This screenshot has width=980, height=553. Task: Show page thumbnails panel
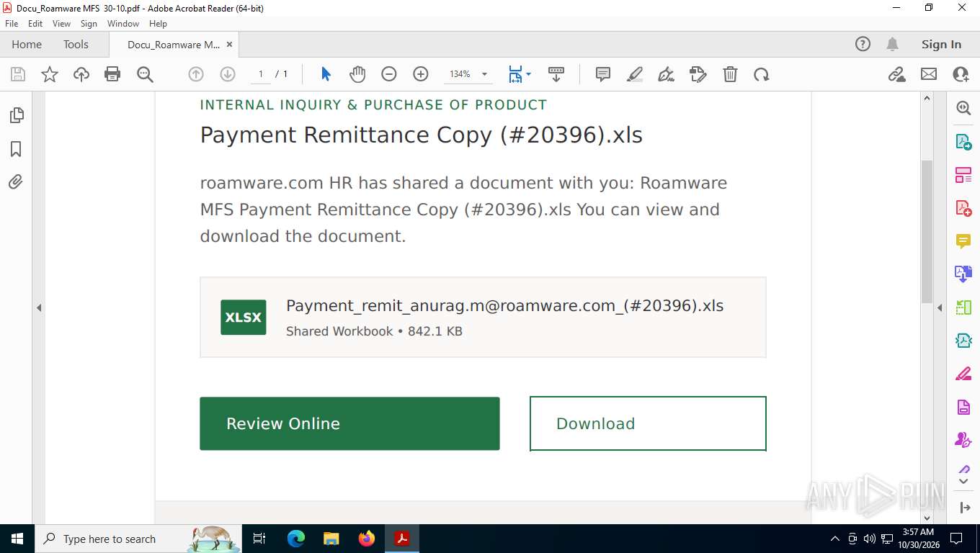(x=16, y=115)
